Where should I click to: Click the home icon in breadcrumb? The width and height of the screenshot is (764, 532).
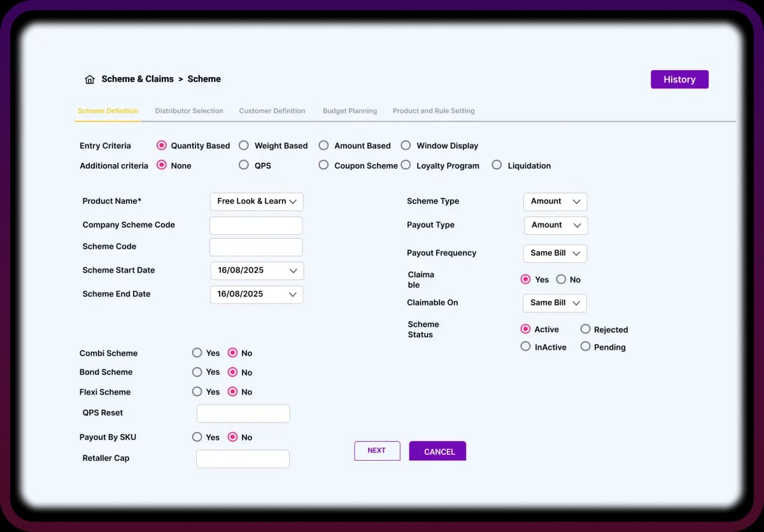[x=89, y=79]
